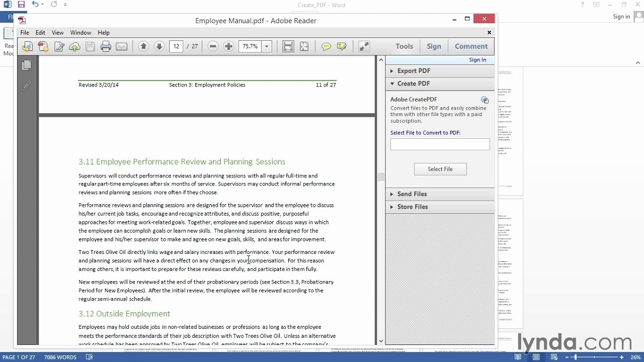
Task: Click the document scrollbar up arrow
Action: pos(381,60)
